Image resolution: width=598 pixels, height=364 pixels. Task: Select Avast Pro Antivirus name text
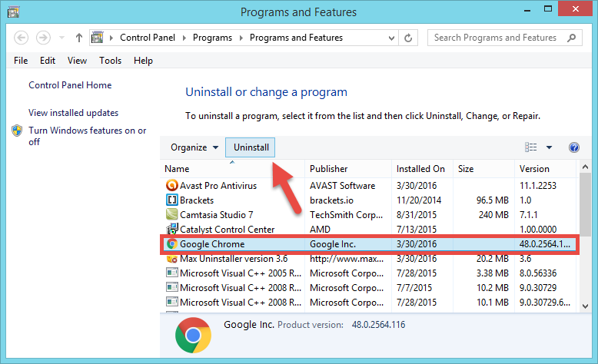218,186
